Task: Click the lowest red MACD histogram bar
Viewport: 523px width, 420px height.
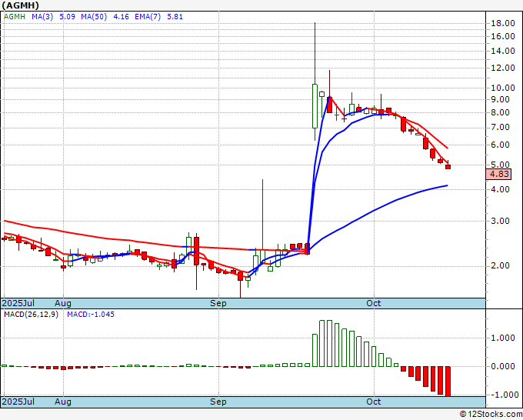Action: pos(448,382)
